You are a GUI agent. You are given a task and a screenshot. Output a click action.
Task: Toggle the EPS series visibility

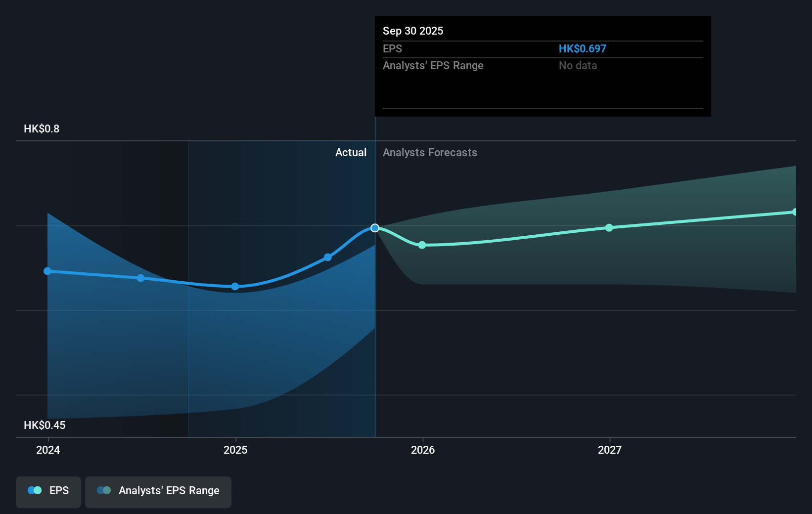(x=48, y=491)
